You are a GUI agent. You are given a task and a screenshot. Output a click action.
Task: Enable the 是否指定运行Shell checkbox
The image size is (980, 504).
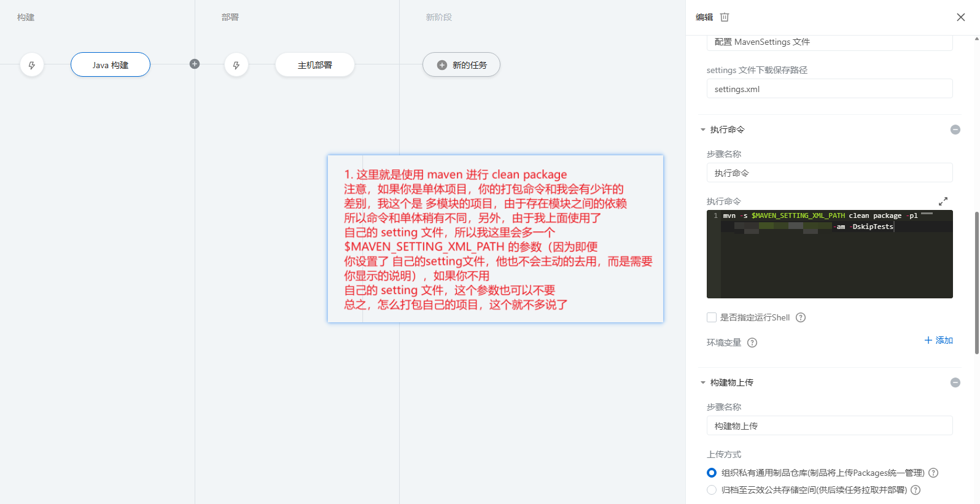(712, 317)
